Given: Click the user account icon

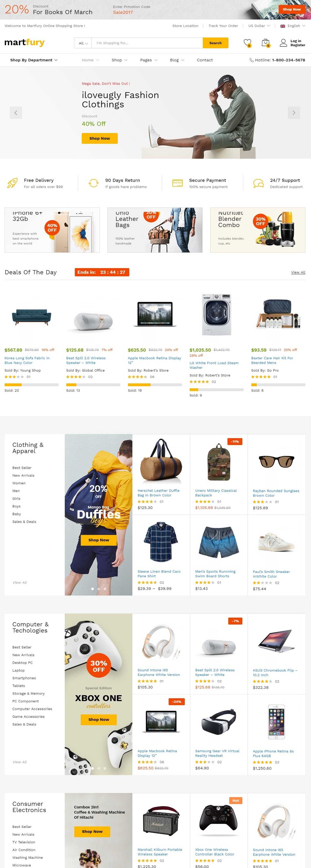Looking at the screenshot, I should pyautogui.click(x=283, y=43).
